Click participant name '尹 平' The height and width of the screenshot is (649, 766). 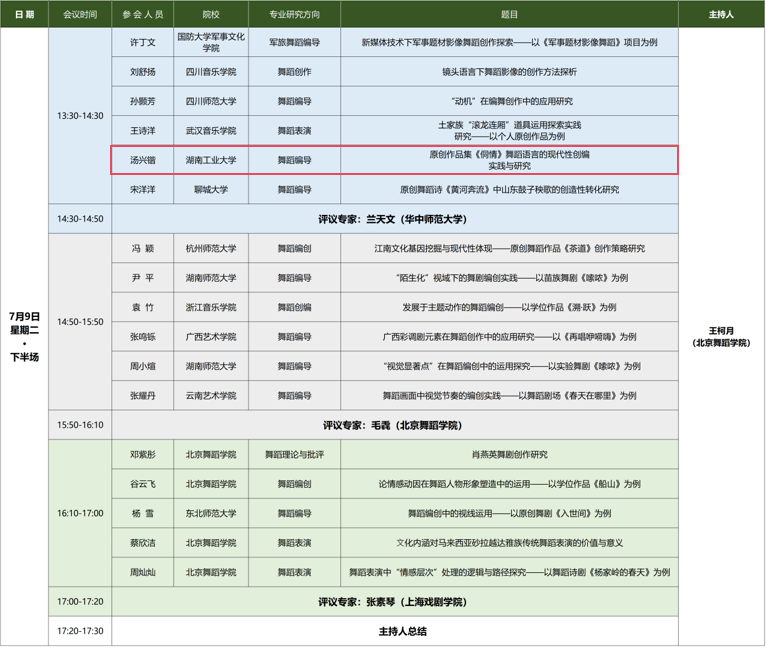[143, 278]
